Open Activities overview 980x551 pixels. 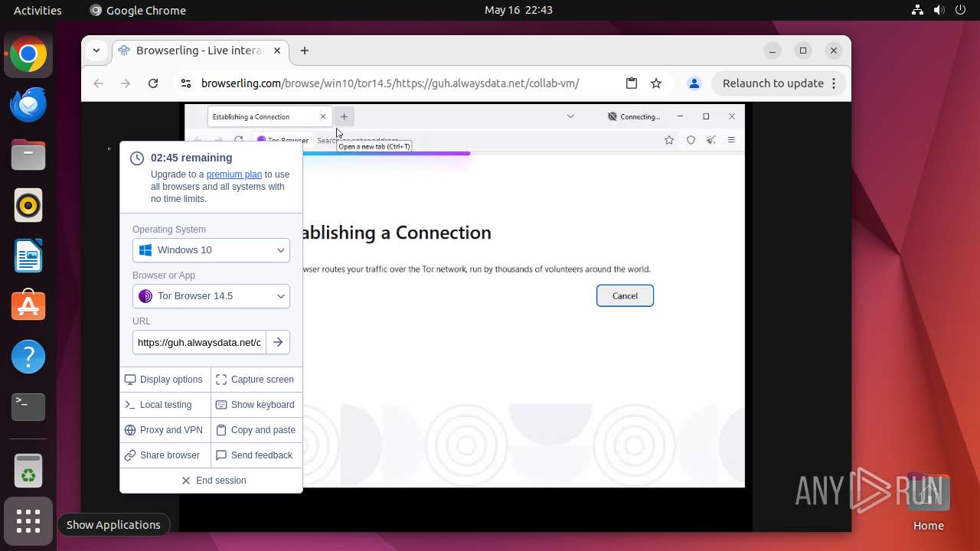click(x=38, y=10)
